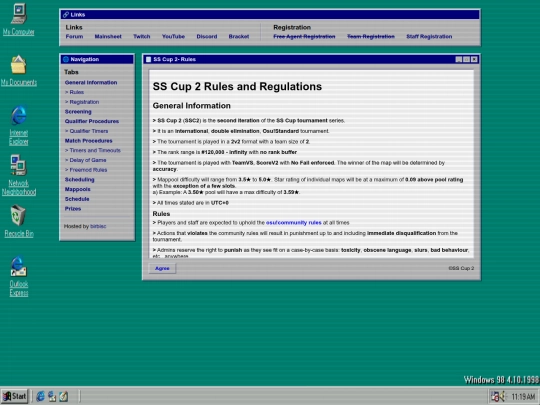Click the Free Agent Registration link

(x=304, y=37)
